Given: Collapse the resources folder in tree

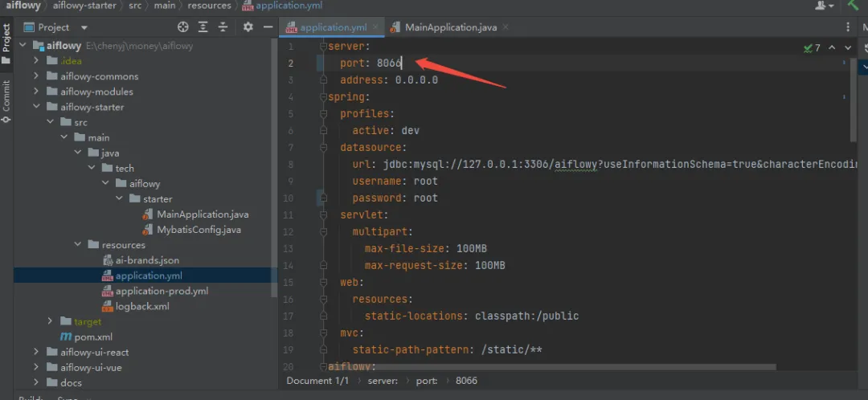Looking at the screenshot, I should click(x=77, y=245).
